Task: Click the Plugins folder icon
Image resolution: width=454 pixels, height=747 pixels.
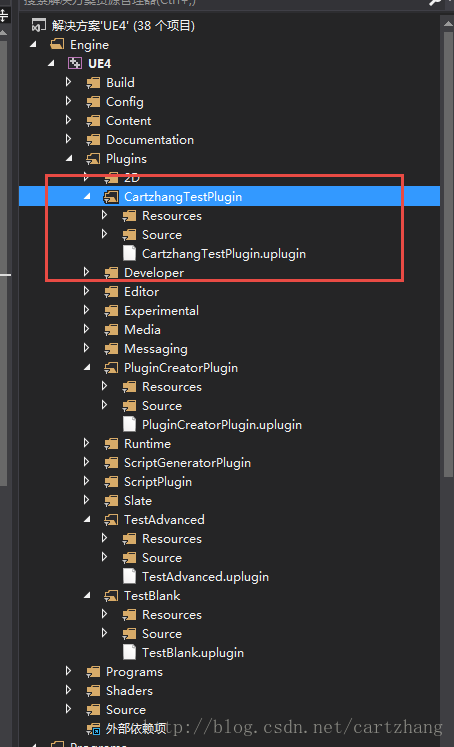Action: (93, 159)
